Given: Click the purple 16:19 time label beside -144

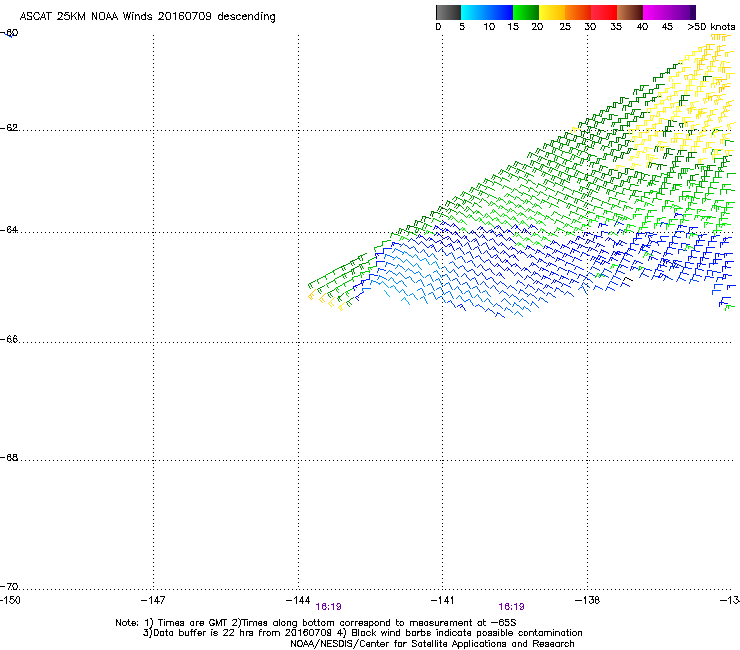Looking at the screenshot, I should [x=328, y=607].
